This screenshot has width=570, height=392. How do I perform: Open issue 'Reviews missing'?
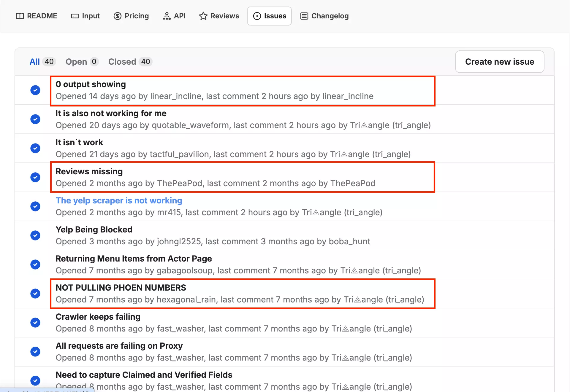[x=89, y=171]
